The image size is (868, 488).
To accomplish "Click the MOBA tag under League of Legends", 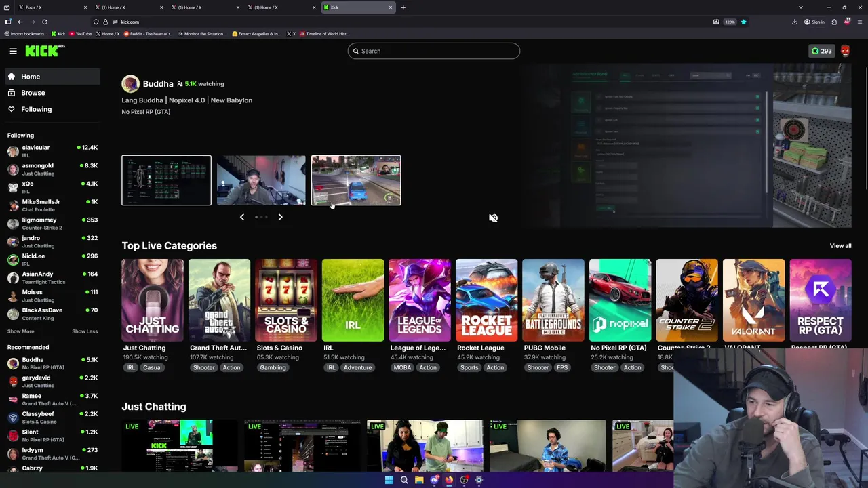I will coord(402,367).
